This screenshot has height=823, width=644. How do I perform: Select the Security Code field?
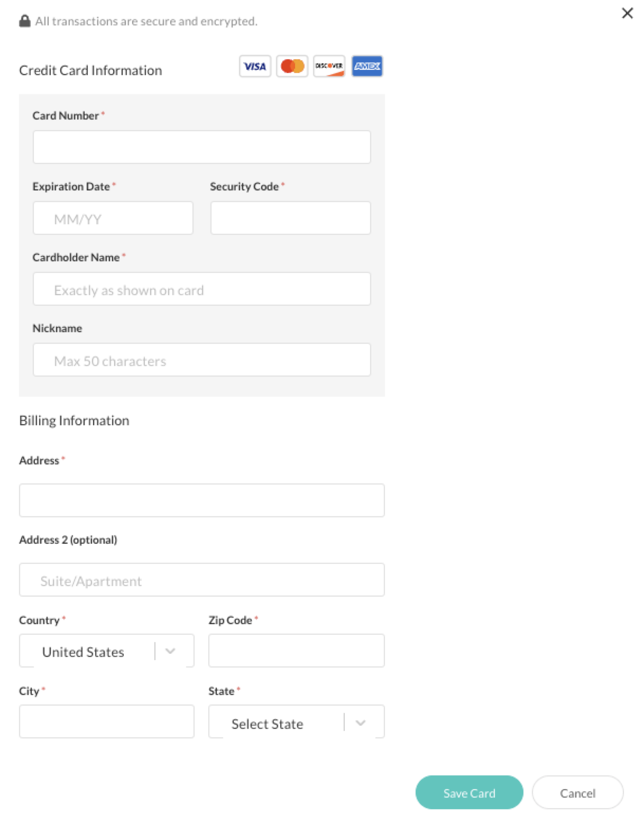click(x=290, y=217)
